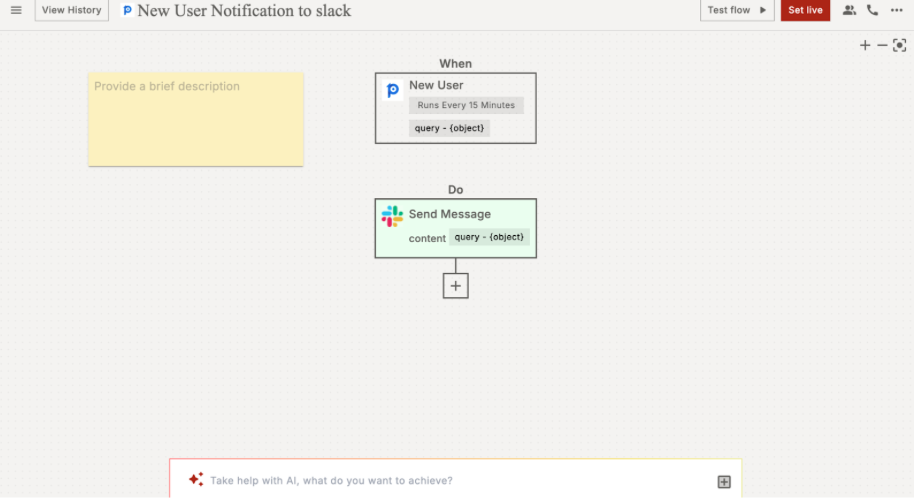Image resolution: width=914 pixels, height=502 pixels.
Task: Fit the flow to screen
Action: (x=899, y=45)
